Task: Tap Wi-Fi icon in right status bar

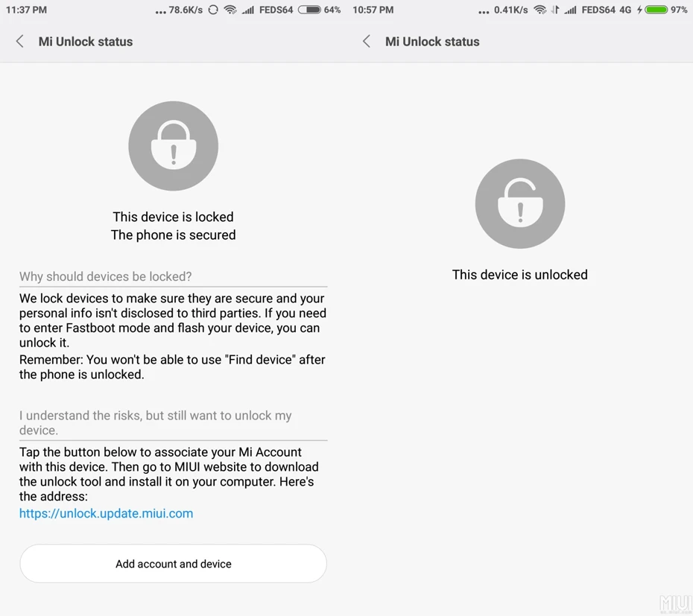Action: (540, 10)
